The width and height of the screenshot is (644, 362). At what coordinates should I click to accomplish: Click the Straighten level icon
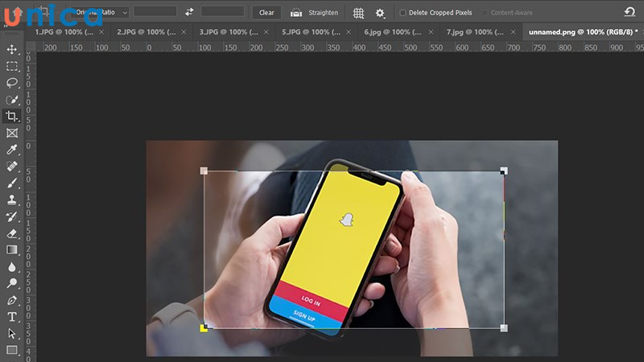pos(296,13)
